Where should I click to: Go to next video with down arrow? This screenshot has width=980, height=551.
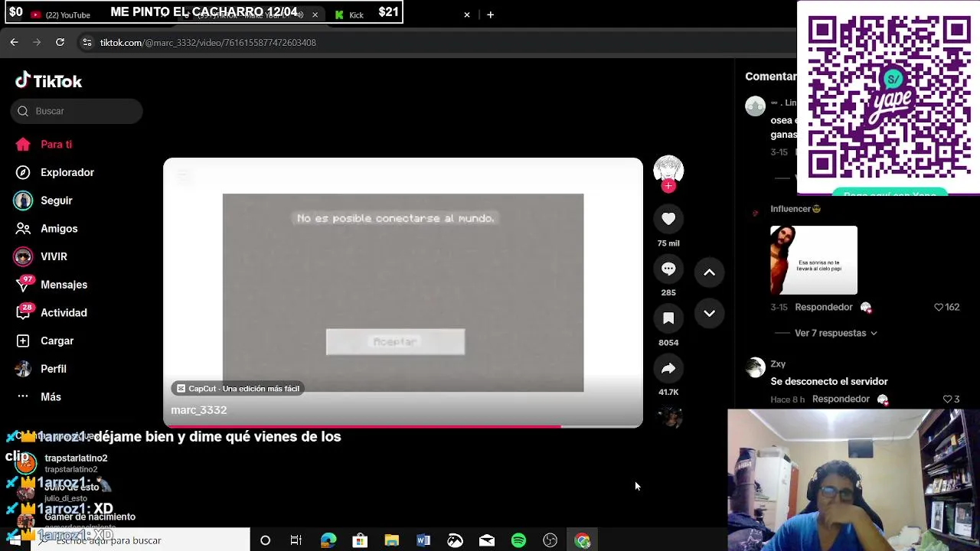coord(709,313)
